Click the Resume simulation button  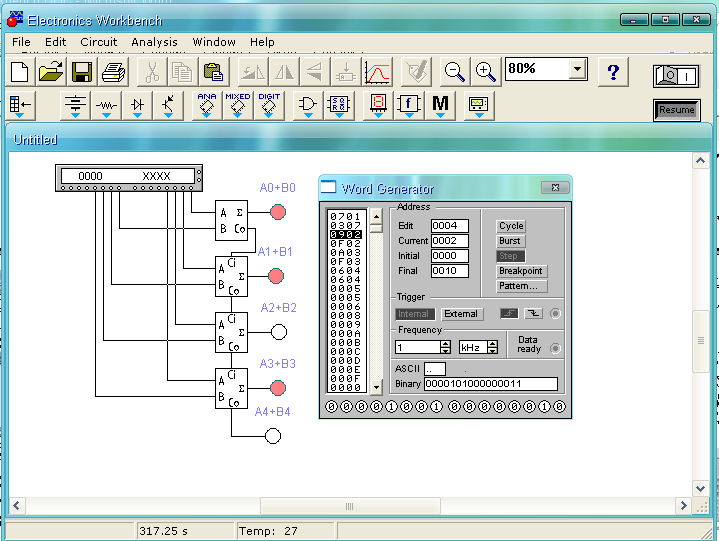[676, 110]
